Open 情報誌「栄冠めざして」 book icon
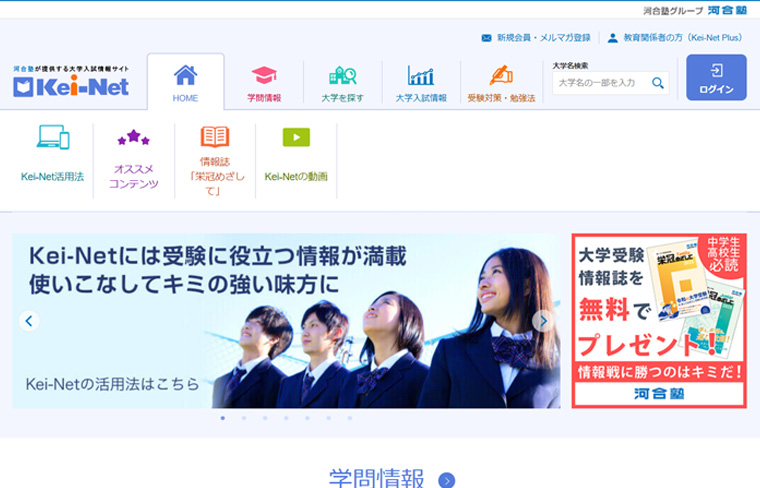The width and height of the screenshot is (760, 488). pos(215,137)
